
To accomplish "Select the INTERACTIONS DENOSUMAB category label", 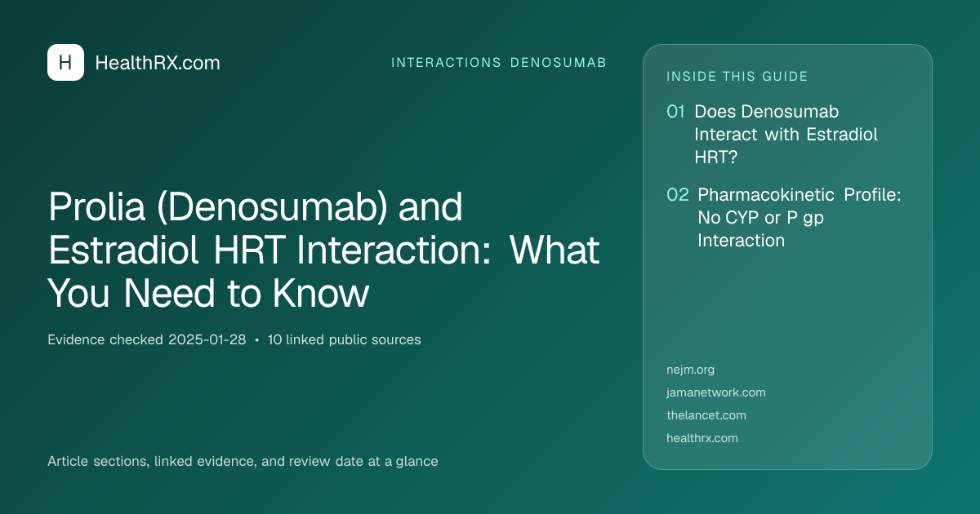I will 499,63.
